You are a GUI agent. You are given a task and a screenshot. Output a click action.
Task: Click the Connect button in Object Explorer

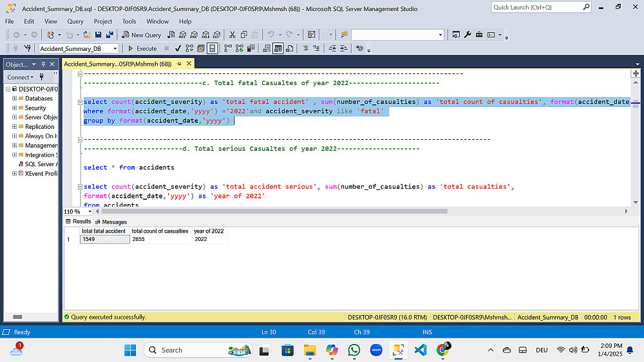[18, 77]
